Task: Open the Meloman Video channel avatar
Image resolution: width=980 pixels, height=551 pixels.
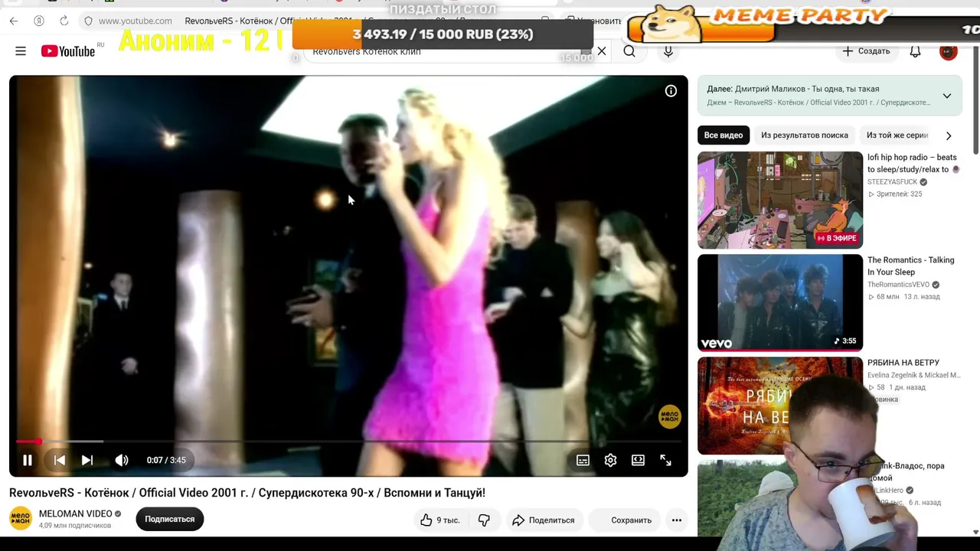Action: (21, 518)
